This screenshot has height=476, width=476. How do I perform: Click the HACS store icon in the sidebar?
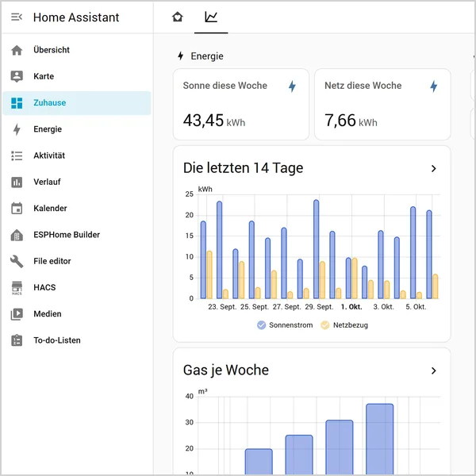17,288
